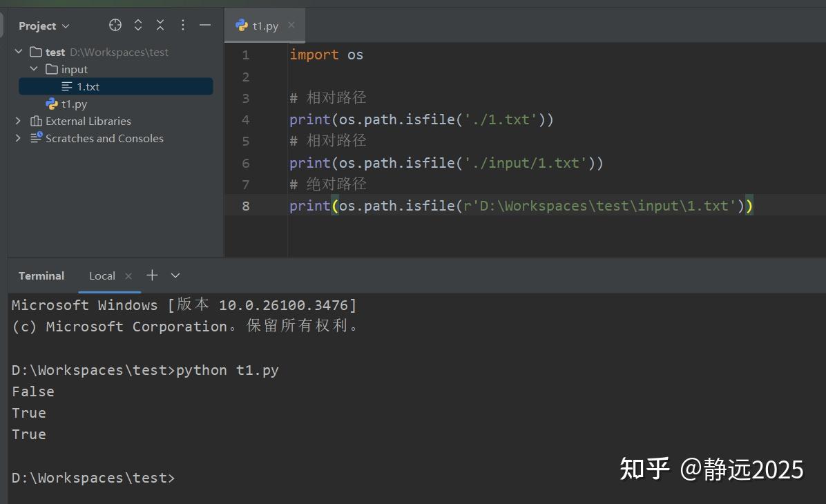Image resolution: width=826 pixels, height=504 pixels.
Task: Close the Local terminal session
Action: point(128,275)
